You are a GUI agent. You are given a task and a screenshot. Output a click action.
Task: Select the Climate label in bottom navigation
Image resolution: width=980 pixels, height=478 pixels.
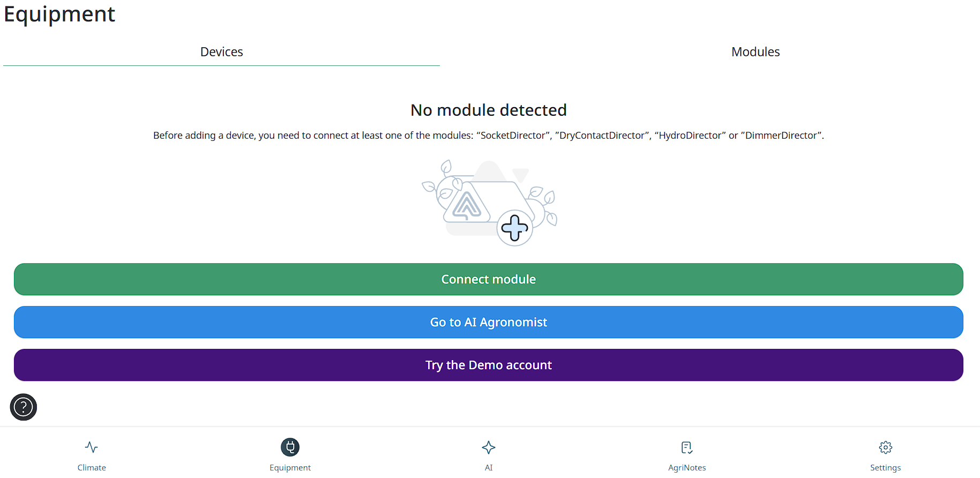pos(92,468)
